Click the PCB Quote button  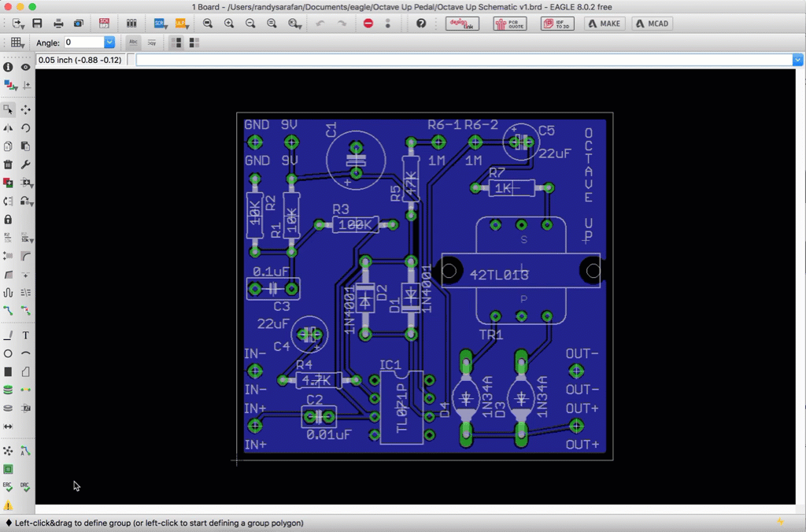pos(510,24)
